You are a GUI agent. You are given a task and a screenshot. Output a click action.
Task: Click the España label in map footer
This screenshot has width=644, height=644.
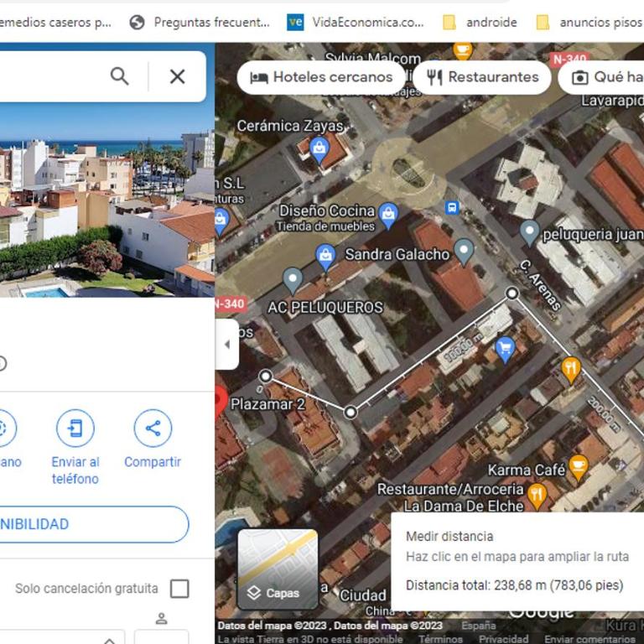(x=479, y=626)
